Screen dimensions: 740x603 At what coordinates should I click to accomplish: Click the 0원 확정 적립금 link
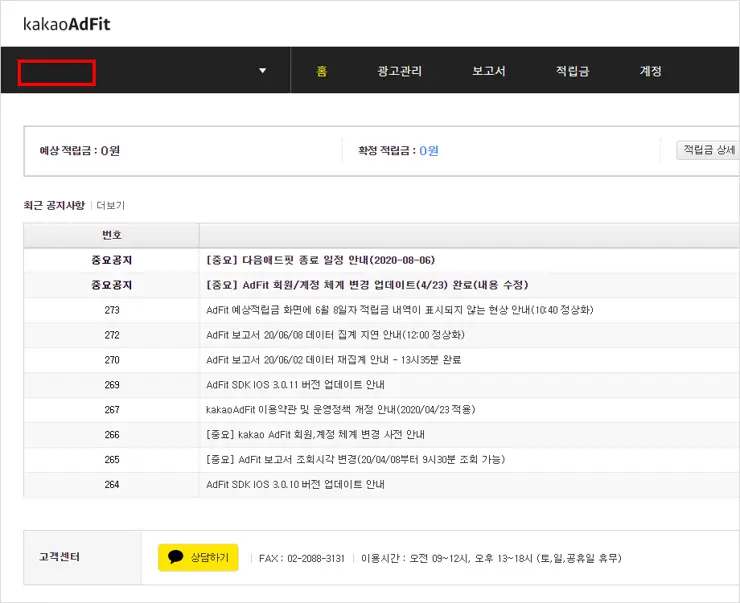[429, 151]
